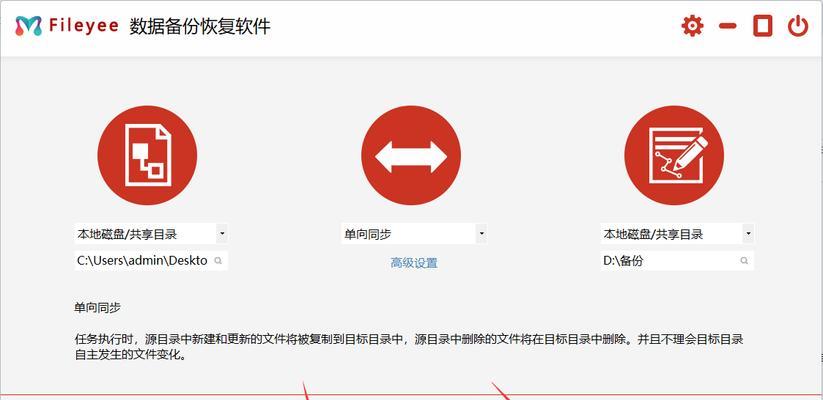
Task: Click the power icon to exit Fileyee
Action: pyautogui.click(x=797, y=26)
